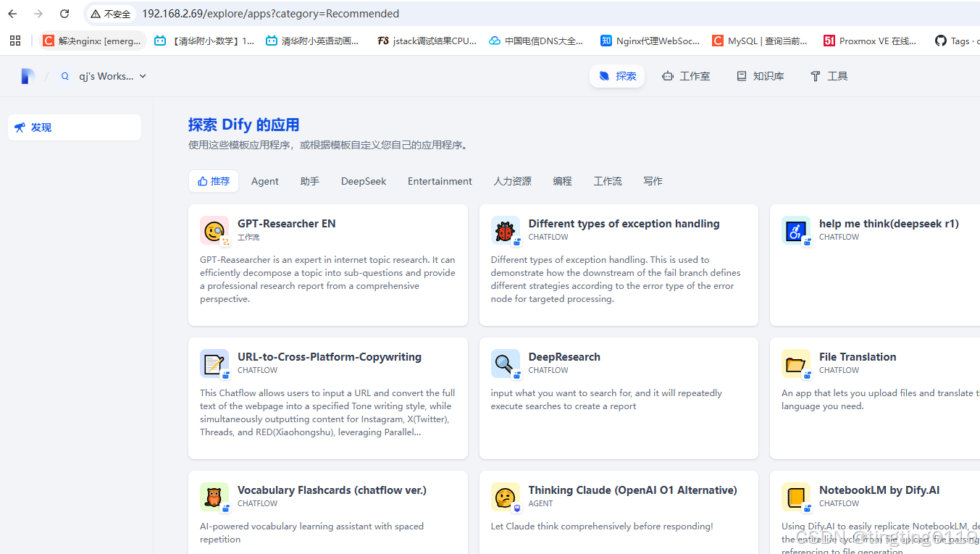Open the 工具 navigation tab
This screenshot has height=554, width=980.
pos(829,76)
